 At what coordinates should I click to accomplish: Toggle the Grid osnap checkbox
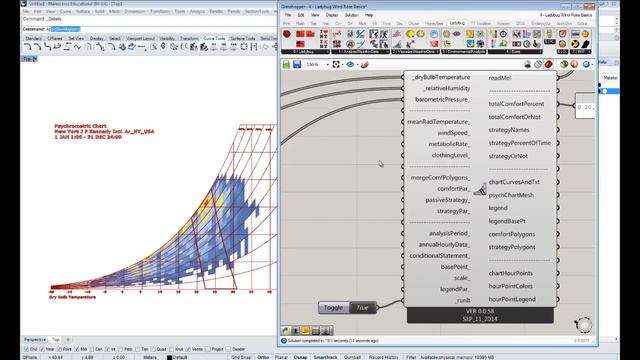click(27, 349)
